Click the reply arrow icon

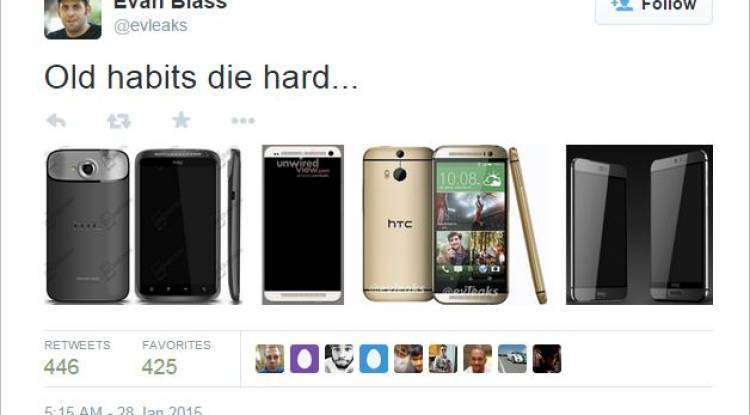pos(55,120)
